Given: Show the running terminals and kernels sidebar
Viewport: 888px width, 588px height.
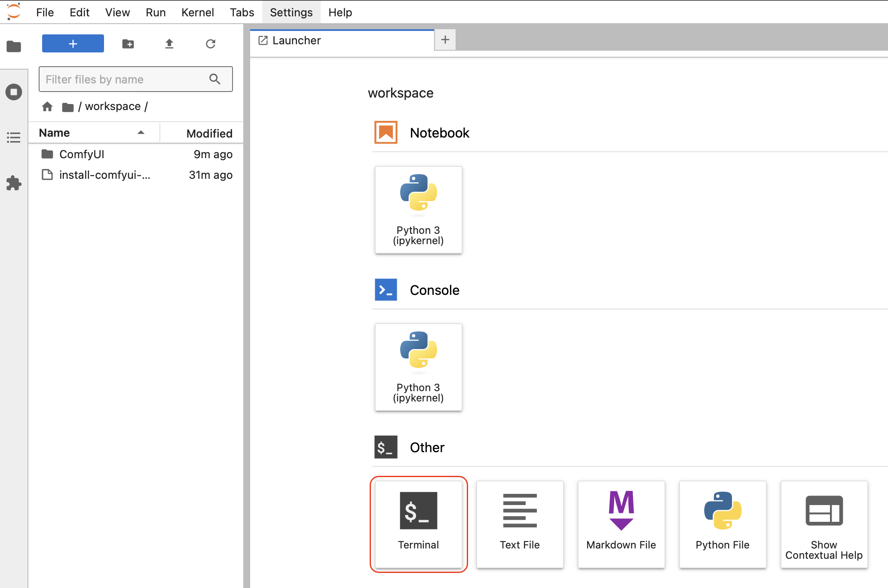Looking at the screenshot, I should [14, 92].
